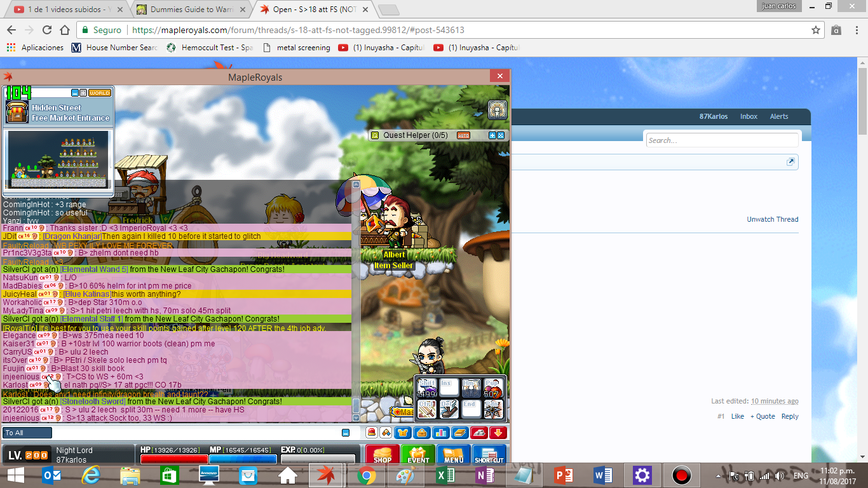Open the metal screening bookmark
This screenshot has height=488, width=868.
coord(296,48)
